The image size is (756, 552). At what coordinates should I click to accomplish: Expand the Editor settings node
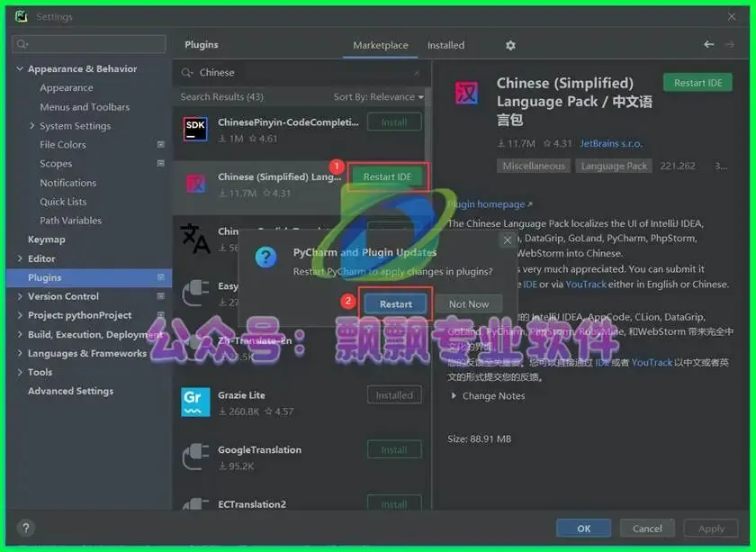tap(20, 258)
